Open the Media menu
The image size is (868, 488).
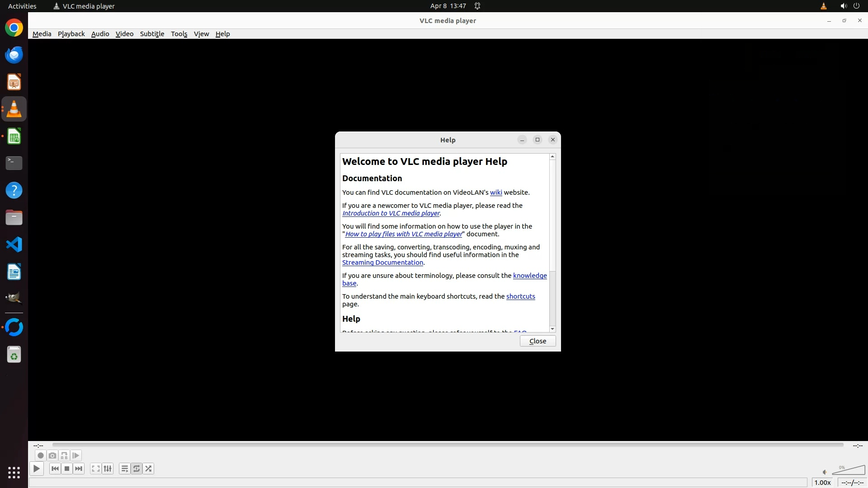42,34
